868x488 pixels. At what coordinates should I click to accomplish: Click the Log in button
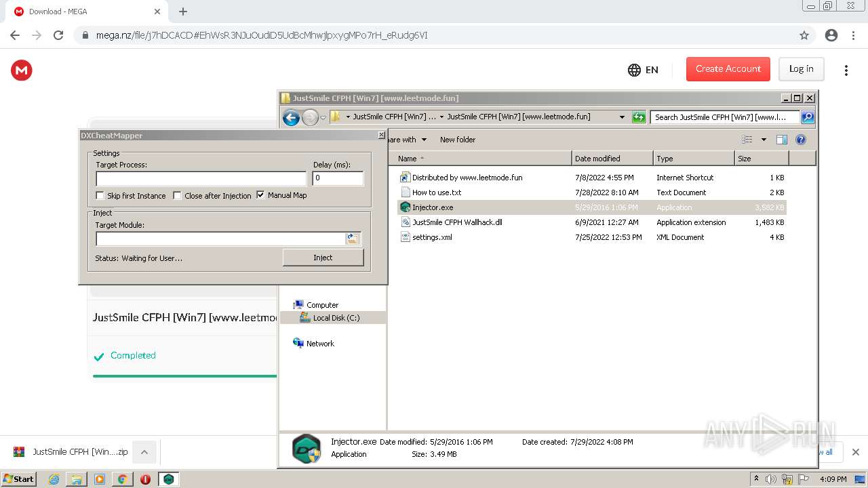click(x=801, y=69)
